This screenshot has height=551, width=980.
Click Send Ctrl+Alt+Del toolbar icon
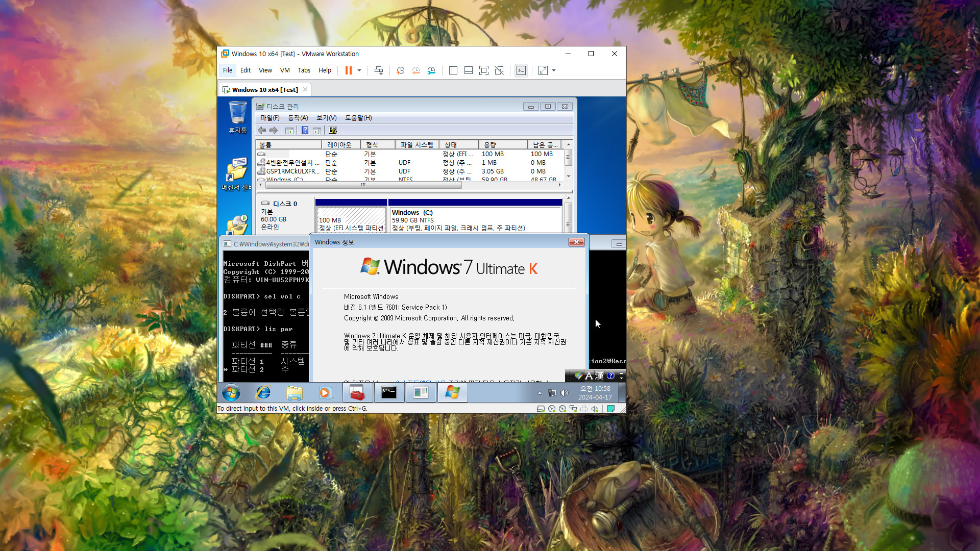pyautogui.click(x=379, y=70)
